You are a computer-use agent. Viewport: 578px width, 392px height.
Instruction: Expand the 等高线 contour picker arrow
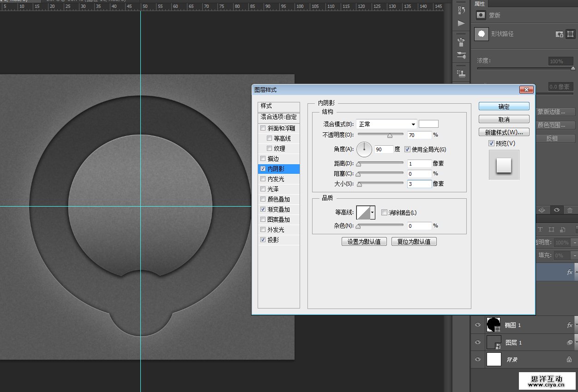(372, 213)
